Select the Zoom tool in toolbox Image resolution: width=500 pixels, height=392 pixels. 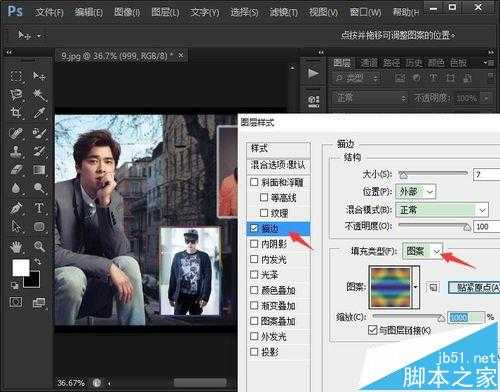(x=39, y=247)
